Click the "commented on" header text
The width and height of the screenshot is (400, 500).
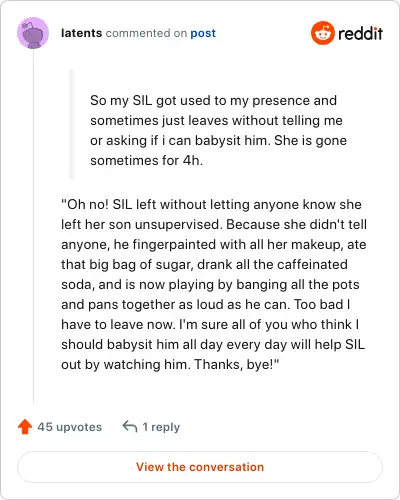(146, 33)
